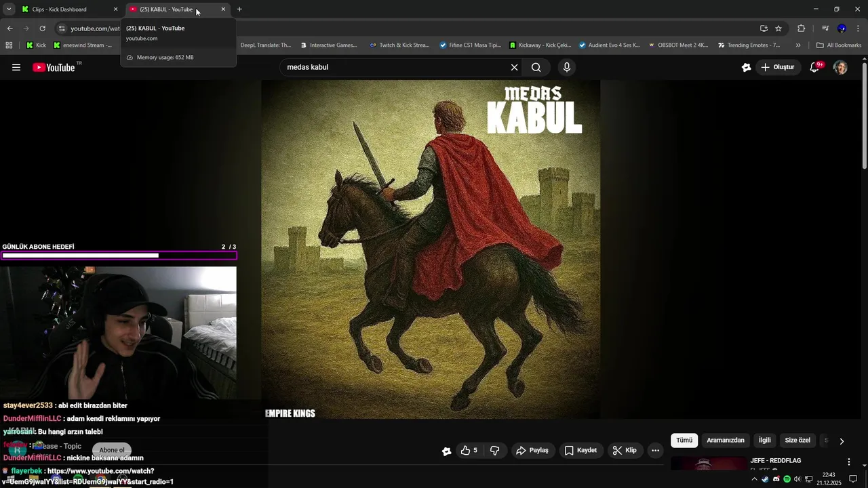Create a clip with Klip button
Viewport: 868px width, 488px height.
click(625, 450)
